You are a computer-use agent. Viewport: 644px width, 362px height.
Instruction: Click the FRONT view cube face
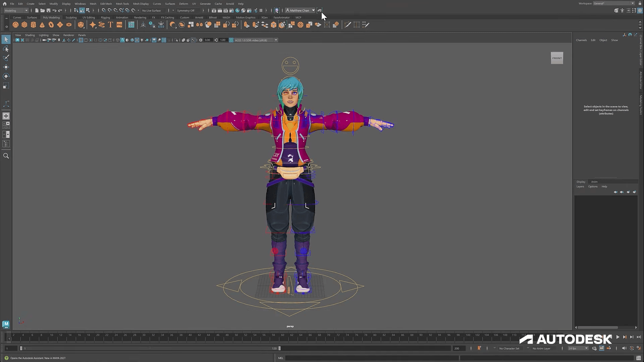pos(557,58)
